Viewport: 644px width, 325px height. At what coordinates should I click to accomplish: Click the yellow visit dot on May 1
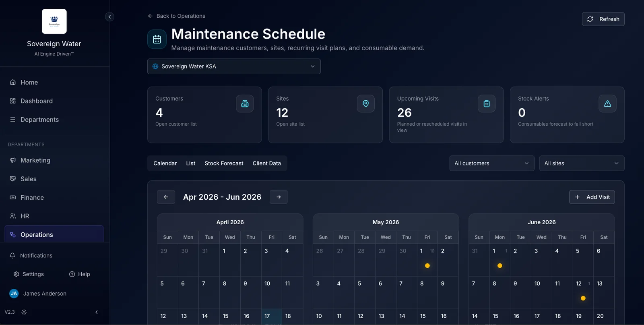pyautogui.click(x=427, y=266)
